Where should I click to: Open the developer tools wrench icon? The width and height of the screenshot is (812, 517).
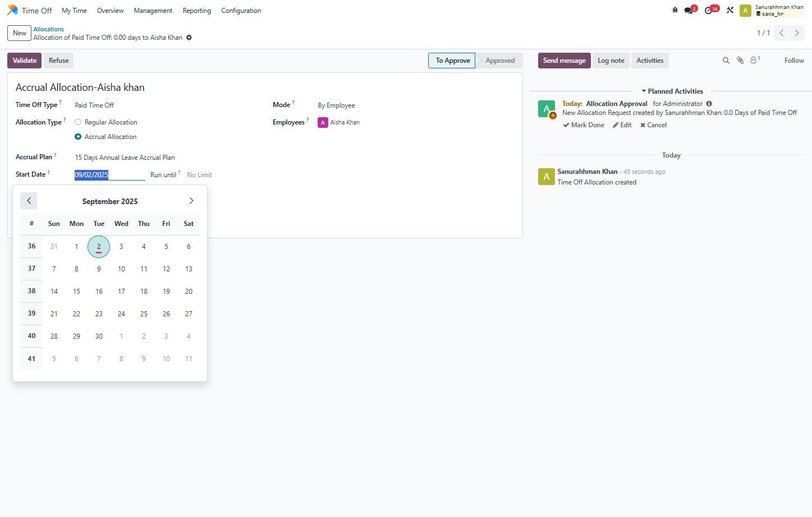point(730,10)
